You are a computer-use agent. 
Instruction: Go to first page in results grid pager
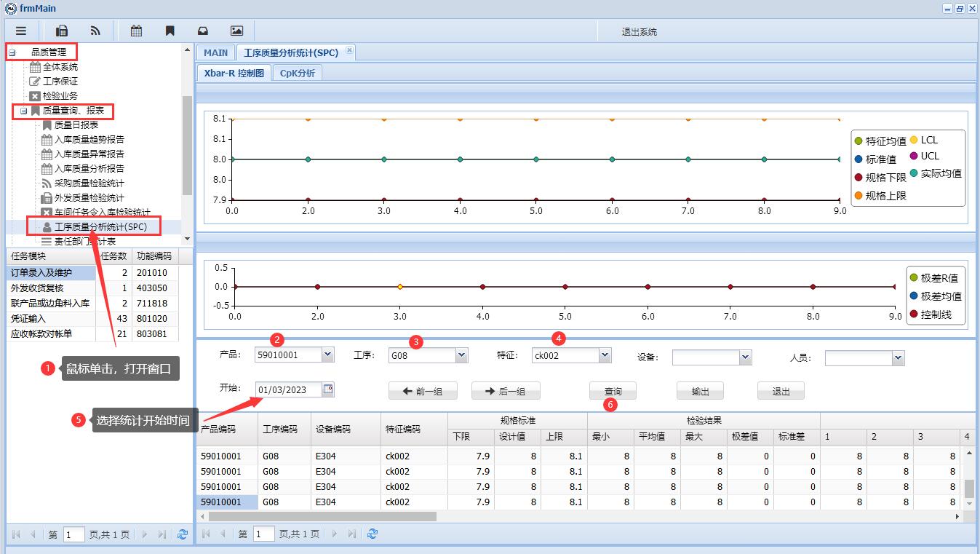pyautogui.click(x=205, y=534)
